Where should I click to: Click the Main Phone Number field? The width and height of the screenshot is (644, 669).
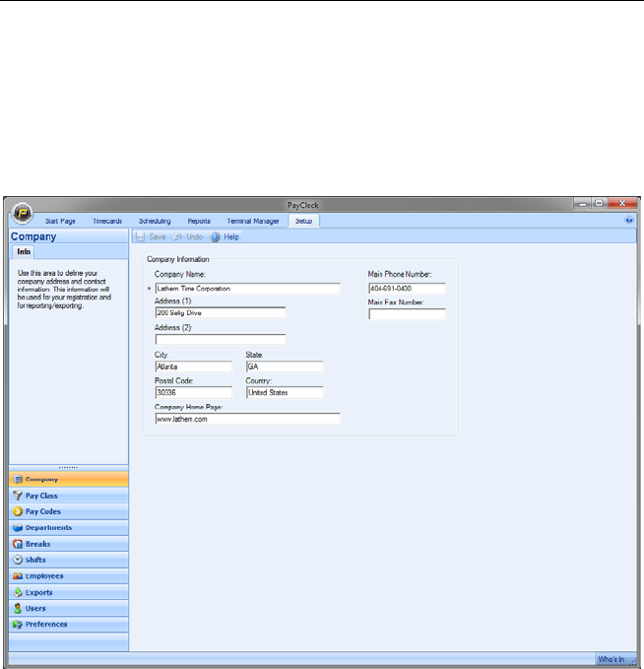click(408, 289)
